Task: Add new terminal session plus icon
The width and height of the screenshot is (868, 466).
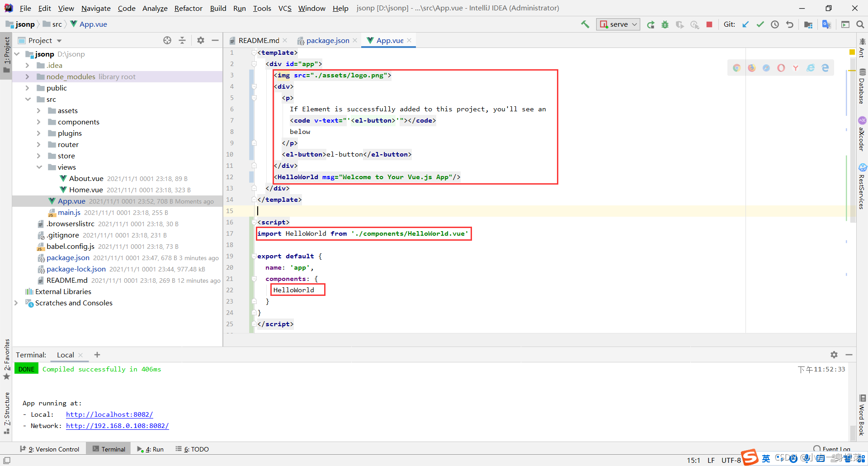Action: [x=97, y=355]
